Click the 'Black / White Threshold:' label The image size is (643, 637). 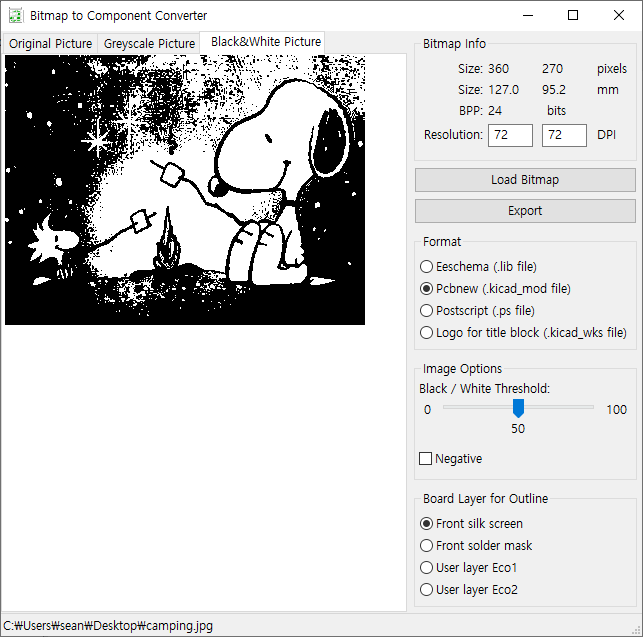point(484,388)
